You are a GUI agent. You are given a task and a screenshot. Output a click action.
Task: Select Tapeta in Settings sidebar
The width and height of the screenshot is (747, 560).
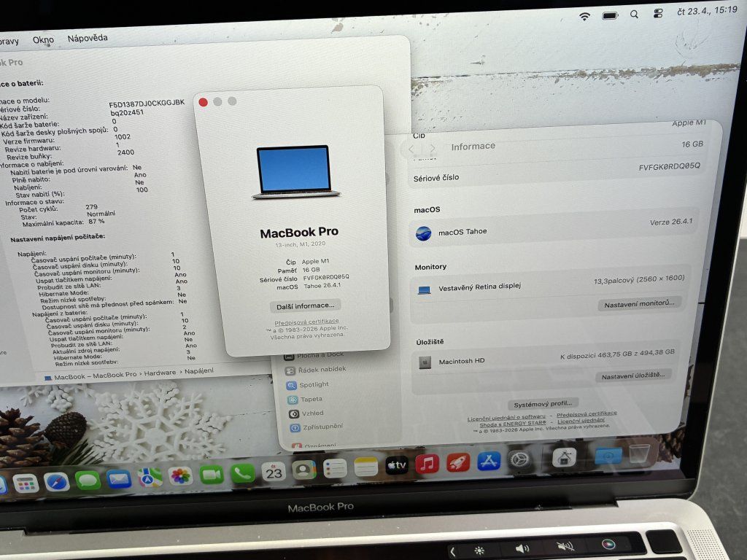[306, 400]
